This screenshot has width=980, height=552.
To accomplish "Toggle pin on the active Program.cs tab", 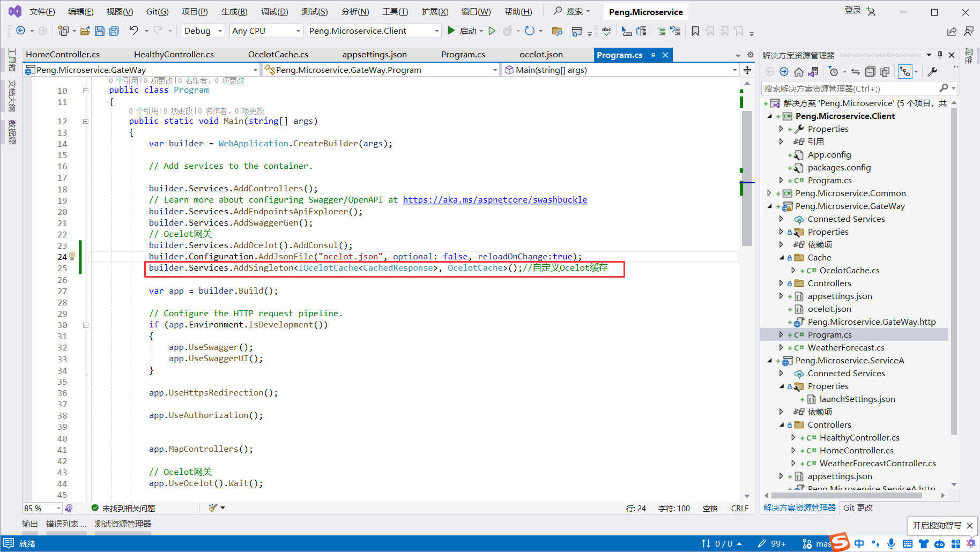I will 652,55.
